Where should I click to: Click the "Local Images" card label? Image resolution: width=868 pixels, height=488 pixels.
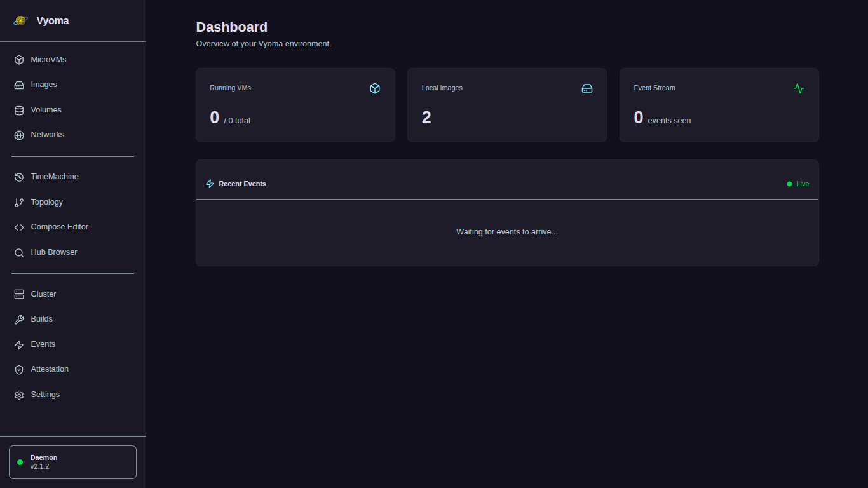pyautogui.click(x=442, y=88)
